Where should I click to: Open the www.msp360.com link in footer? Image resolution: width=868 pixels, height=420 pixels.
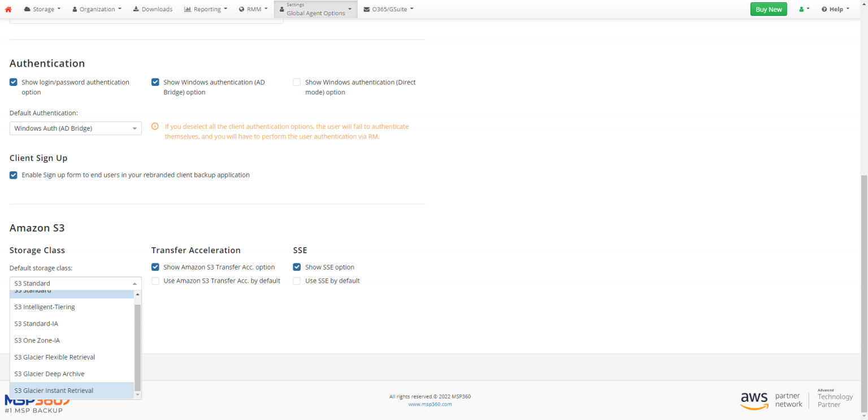coord(430,404)
